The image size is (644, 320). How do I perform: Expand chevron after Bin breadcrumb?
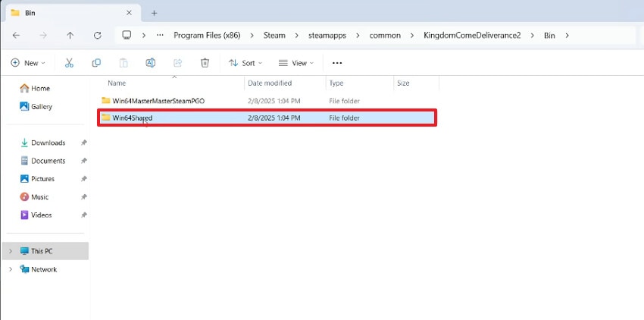[567, 36]
